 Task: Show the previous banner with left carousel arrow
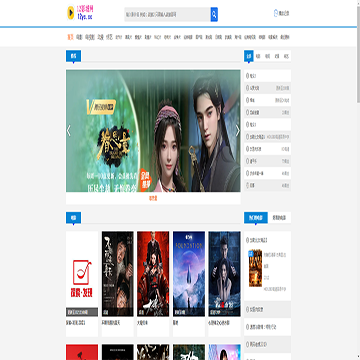pyautogui.click(x=69, y=131)
